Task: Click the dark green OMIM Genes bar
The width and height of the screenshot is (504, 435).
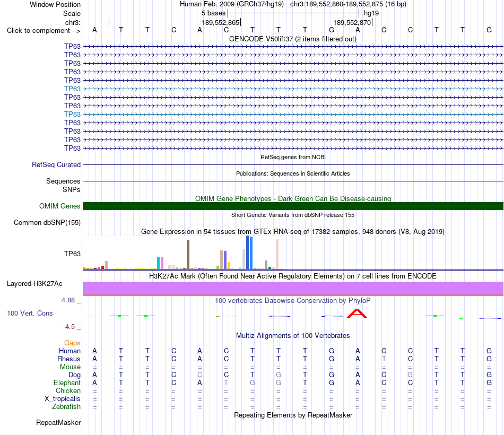Action: [x=293, y=206]
